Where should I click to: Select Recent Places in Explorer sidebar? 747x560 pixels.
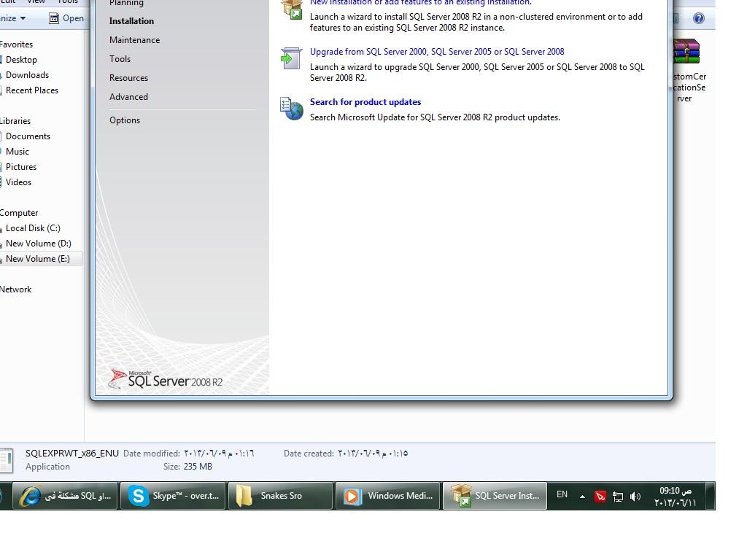click(32, 90)
